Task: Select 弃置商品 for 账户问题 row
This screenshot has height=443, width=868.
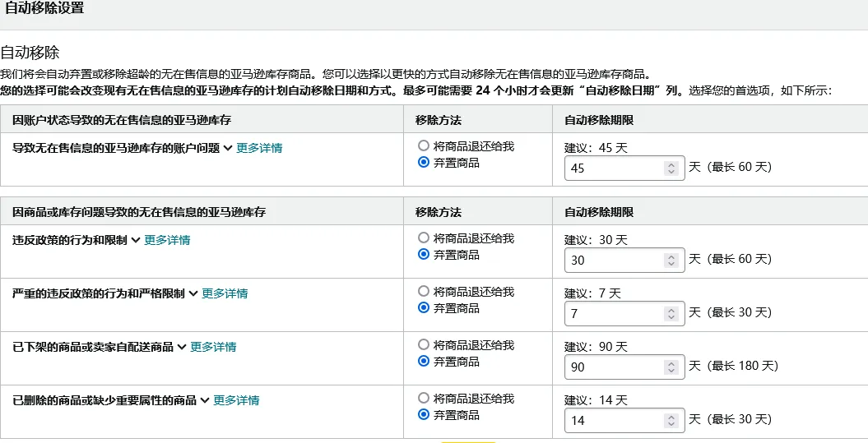Action: point(424,163)
